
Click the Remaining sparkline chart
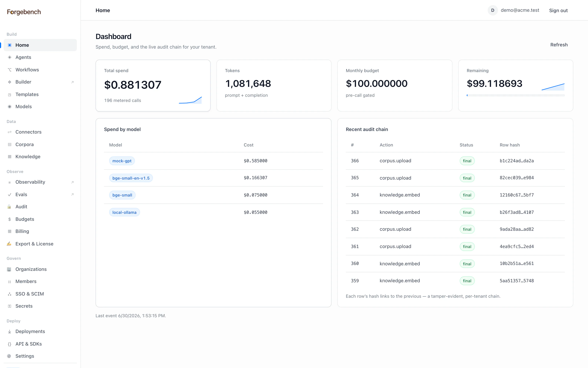(x=553, y=87)
